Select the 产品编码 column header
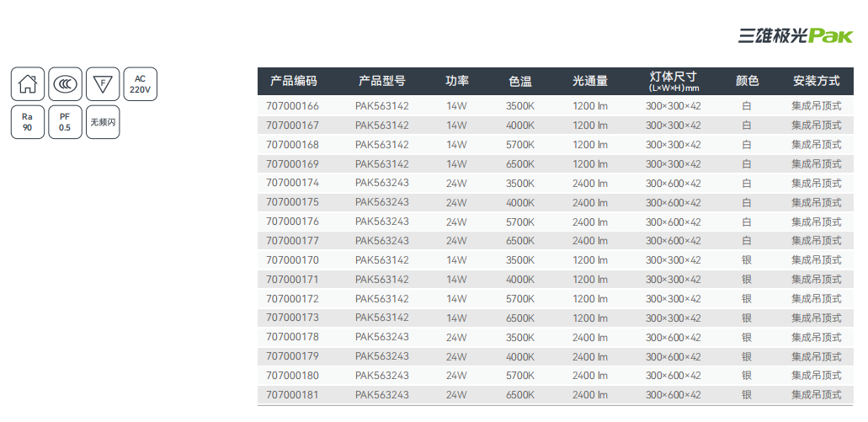The image size is (868, 422). tap(293, 82)
